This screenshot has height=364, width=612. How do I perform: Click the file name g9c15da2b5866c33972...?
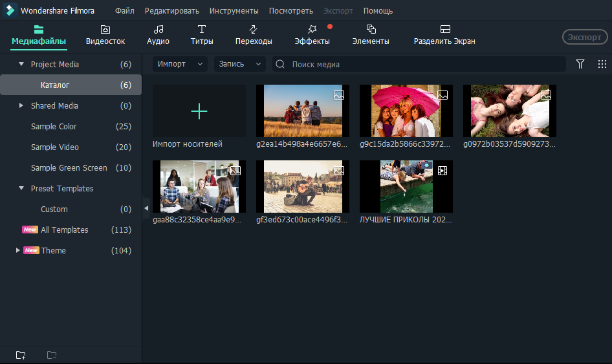click(x=405, y=144)
